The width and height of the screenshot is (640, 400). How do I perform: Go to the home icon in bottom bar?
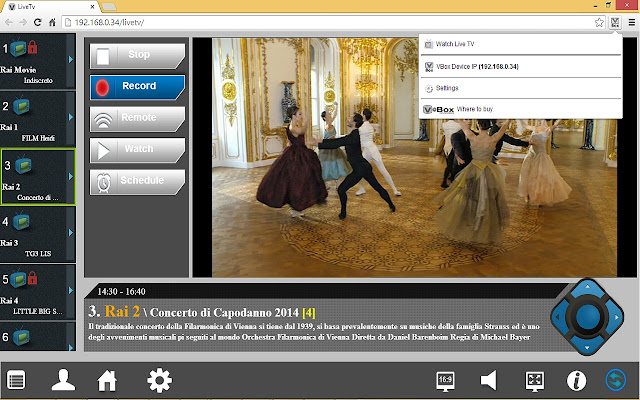[x=107, y=380]
